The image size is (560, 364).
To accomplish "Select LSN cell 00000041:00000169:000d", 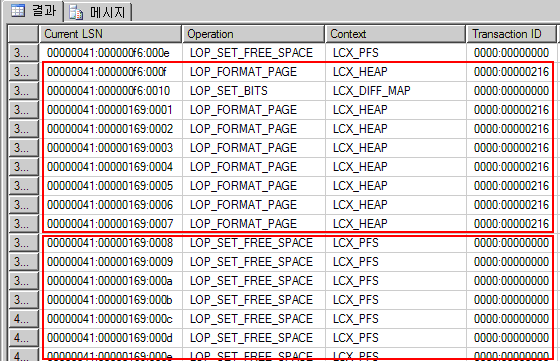I will 111,338.
